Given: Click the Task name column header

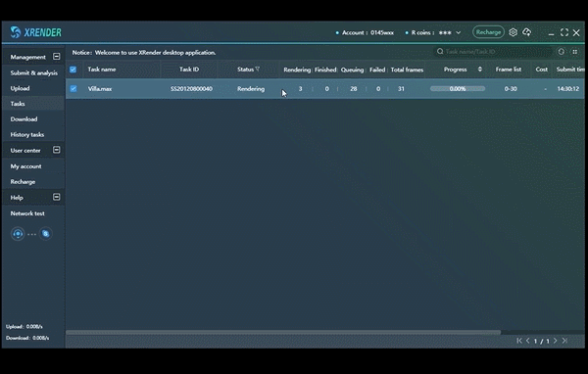Looking at the screenshot, I should (102, 70).
